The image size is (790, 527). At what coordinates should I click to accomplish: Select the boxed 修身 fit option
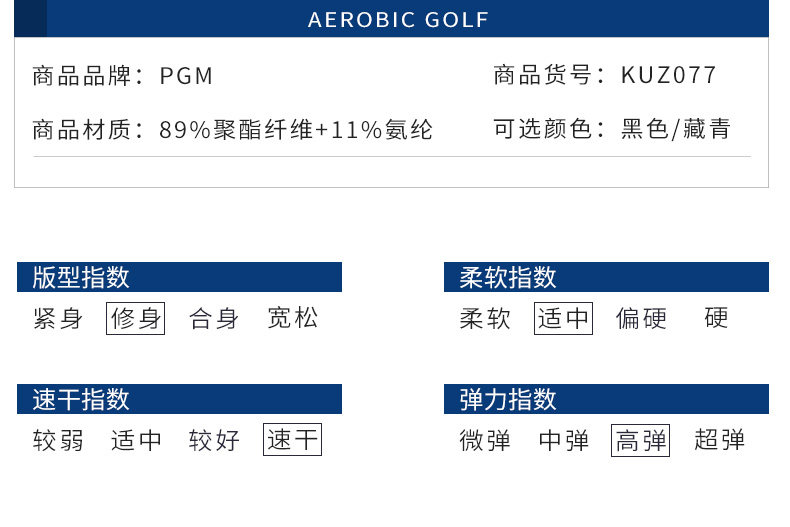136,319
